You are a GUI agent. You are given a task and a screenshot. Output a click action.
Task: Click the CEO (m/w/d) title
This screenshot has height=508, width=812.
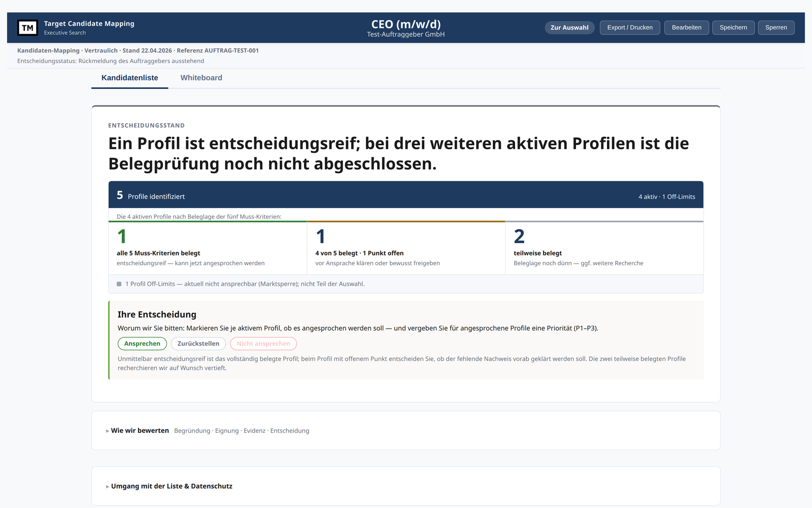tap(406, 24)
